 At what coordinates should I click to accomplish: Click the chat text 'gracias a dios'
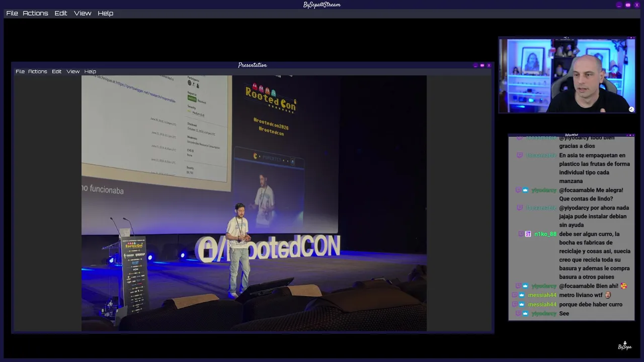click(577, 146)
